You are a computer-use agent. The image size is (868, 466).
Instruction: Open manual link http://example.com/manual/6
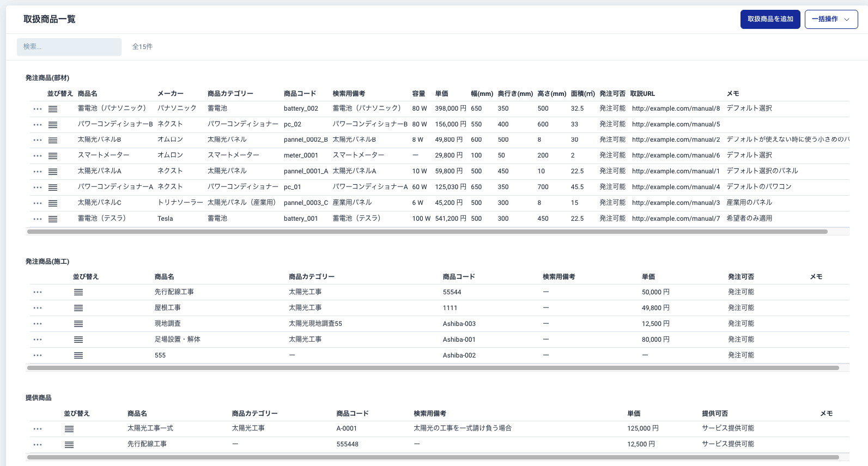coord(676,155)
